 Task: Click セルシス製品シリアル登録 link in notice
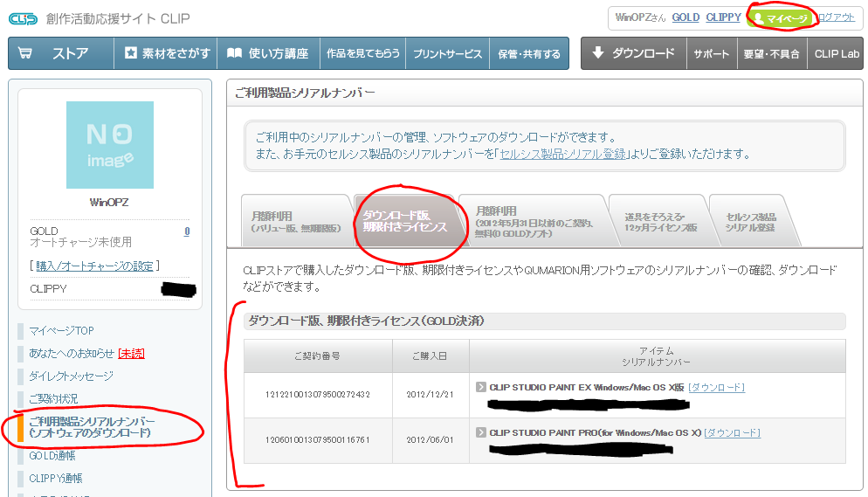click(562, 155)
